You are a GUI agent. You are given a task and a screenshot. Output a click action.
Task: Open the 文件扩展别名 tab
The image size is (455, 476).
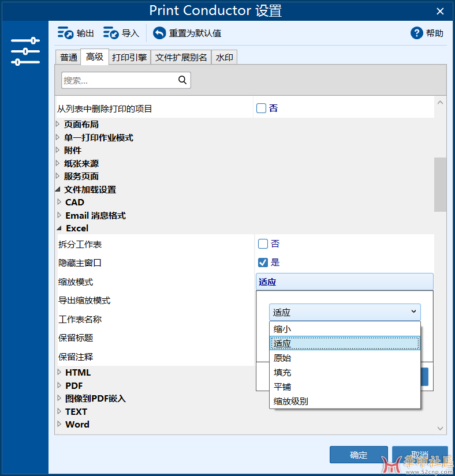pos(181,57)
